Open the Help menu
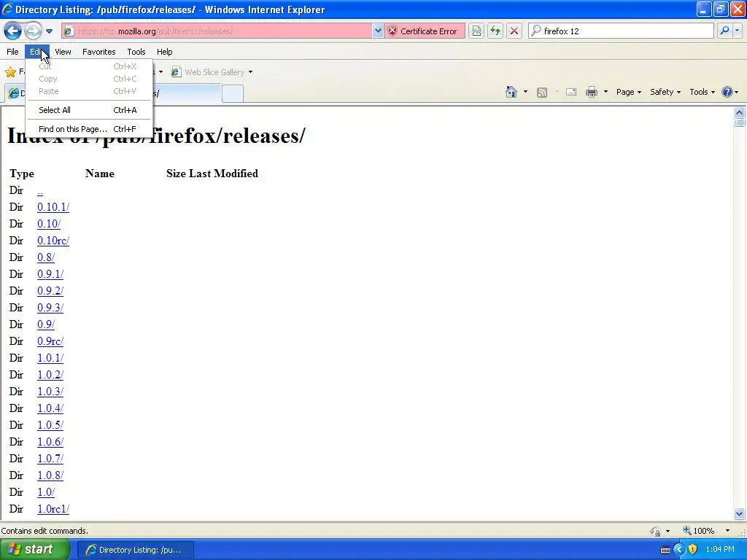The width and height of the screenshot is (747, 560). (164, 52)
